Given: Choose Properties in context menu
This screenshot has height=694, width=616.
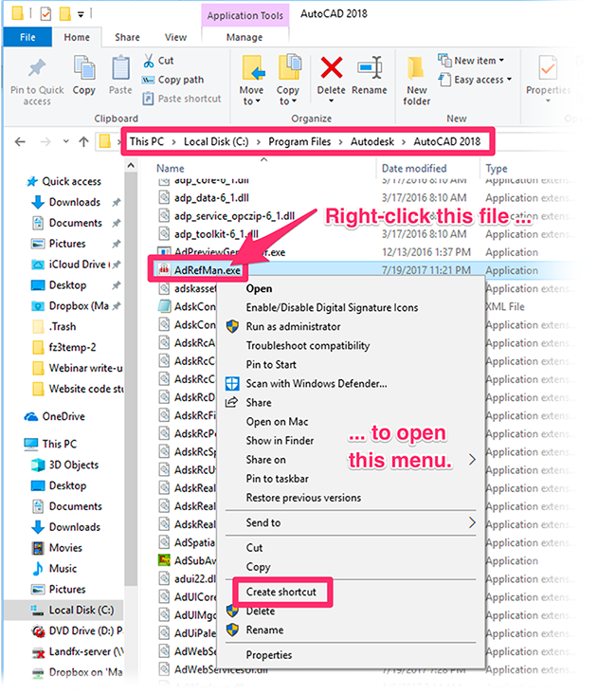Looking at the screenshot, I should pos(269,655).
